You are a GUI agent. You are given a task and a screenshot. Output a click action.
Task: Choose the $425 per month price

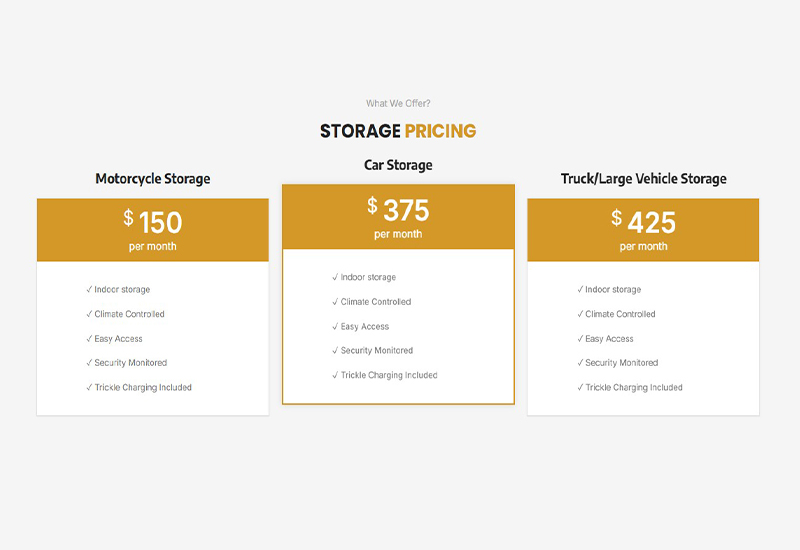643,229
